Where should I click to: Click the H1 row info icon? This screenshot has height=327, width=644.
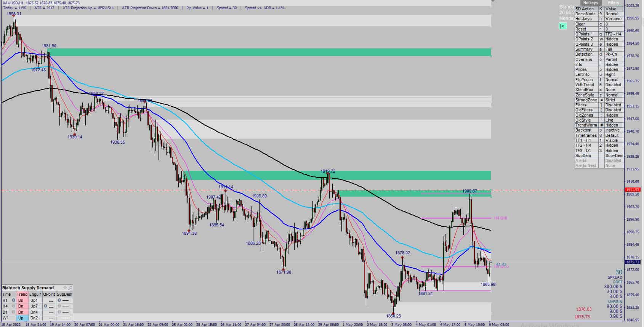click(13, 300)
